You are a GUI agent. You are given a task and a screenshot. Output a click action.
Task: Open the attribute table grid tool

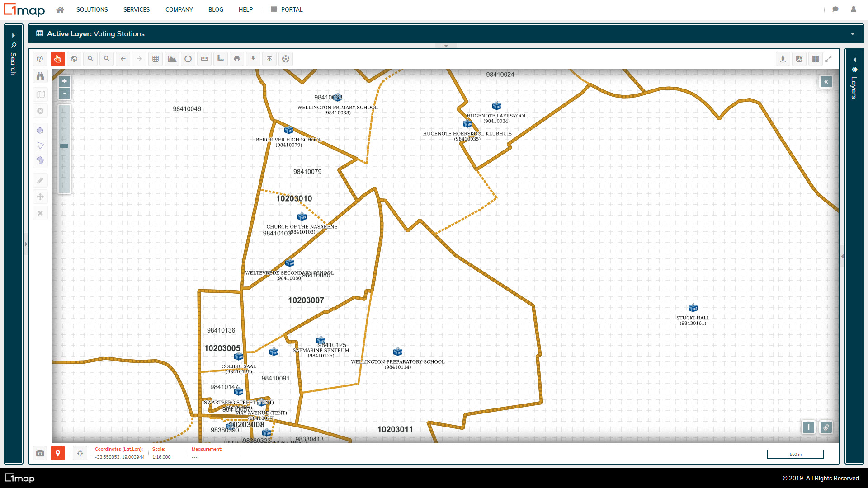pos(156,59)
